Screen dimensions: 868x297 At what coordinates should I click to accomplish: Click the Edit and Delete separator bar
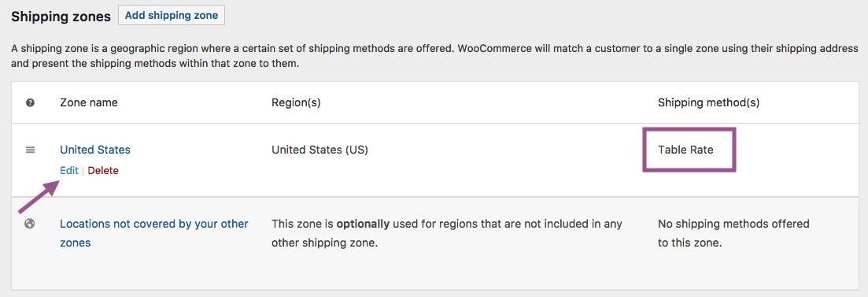[x=83, y=171]
